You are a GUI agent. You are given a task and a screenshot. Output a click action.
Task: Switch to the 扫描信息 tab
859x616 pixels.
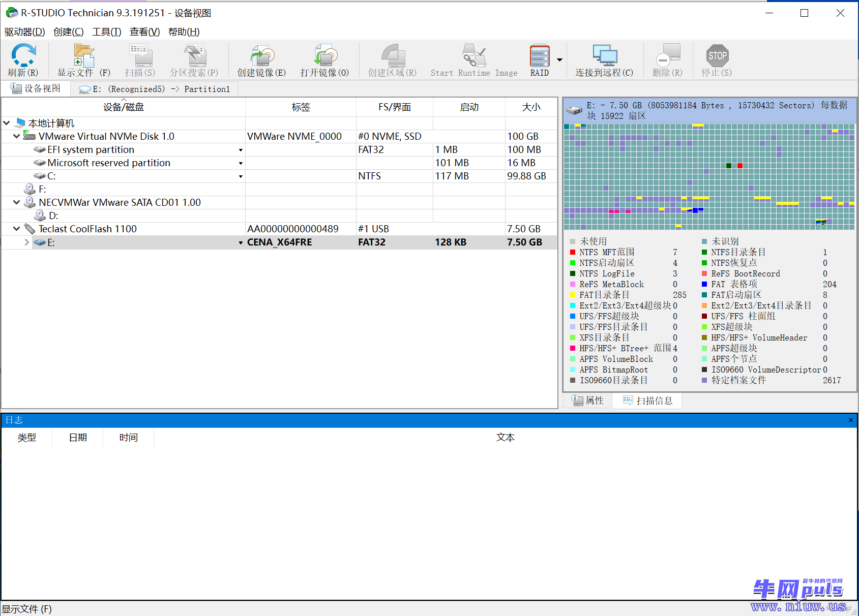pos(647,401)
